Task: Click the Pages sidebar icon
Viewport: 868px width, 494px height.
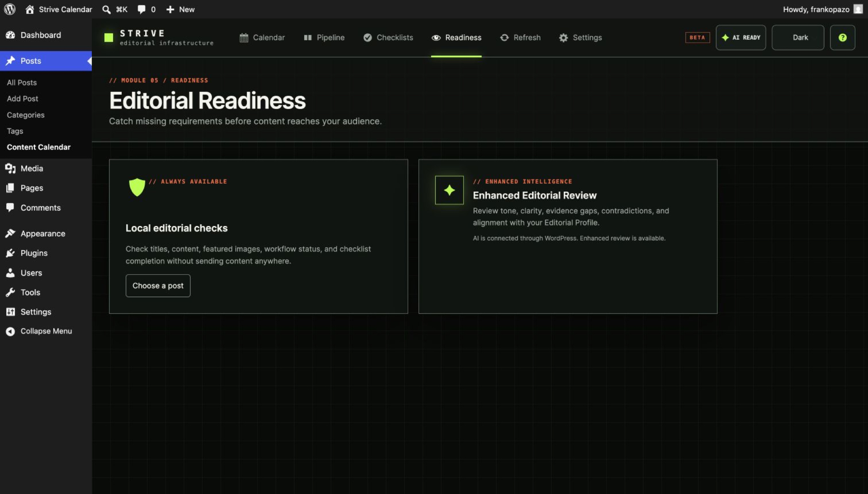Action: click(x=10, y=188)
